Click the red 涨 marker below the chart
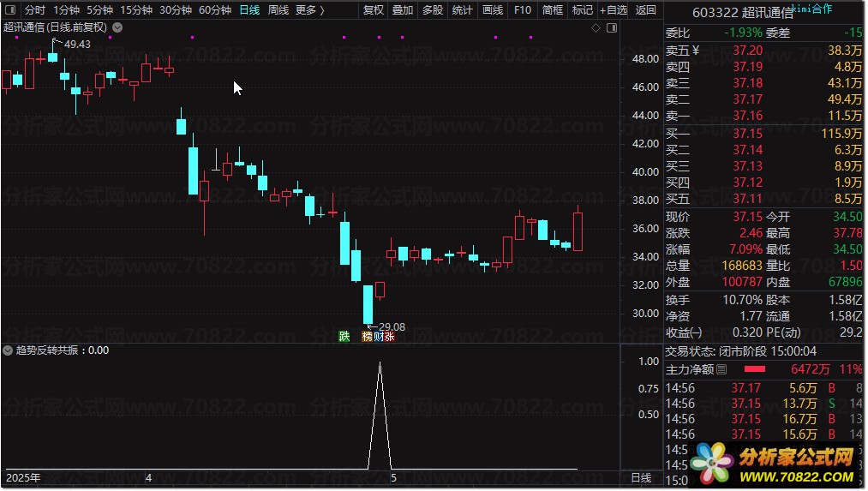The width and height of the screenshot is (868, 491). pos(389,336)
